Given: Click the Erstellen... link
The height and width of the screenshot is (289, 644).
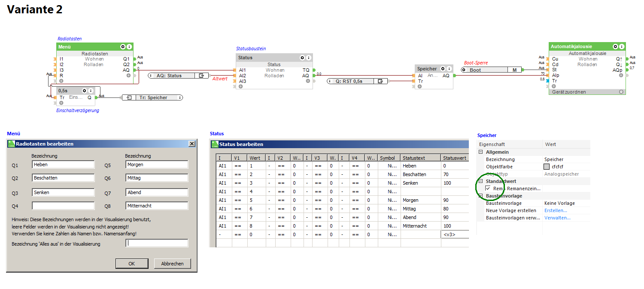Looking at the screenshot, I should [x=556, y=210].
